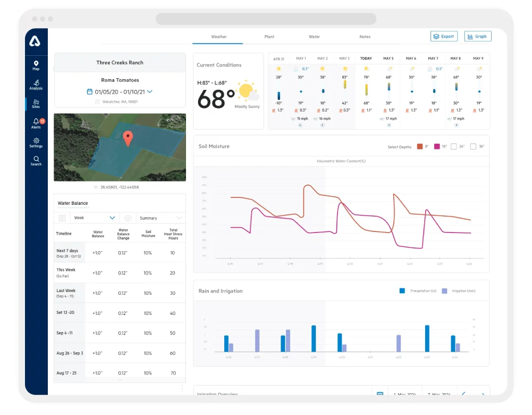Click the wind direction arrow under MAY 8

[457, 126]
